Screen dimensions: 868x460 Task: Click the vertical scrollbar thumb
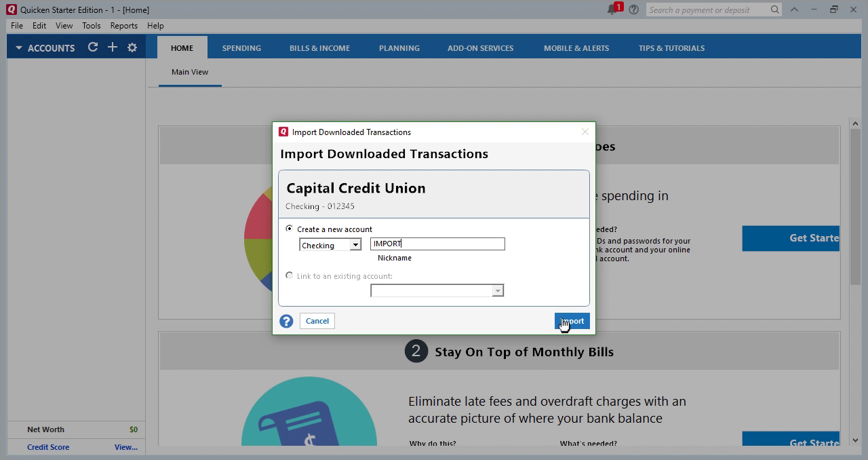point(855,206)
